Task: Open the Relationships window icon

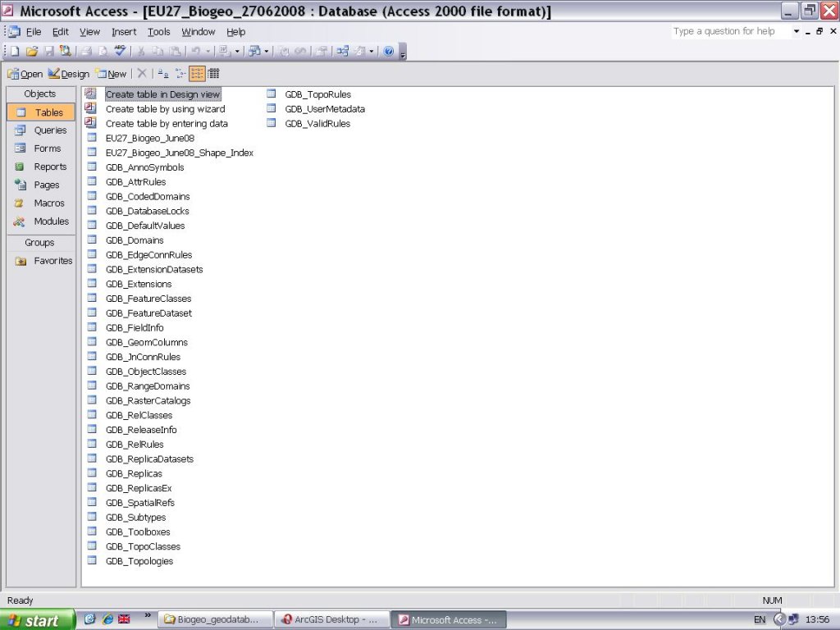Action: point(343,51)
